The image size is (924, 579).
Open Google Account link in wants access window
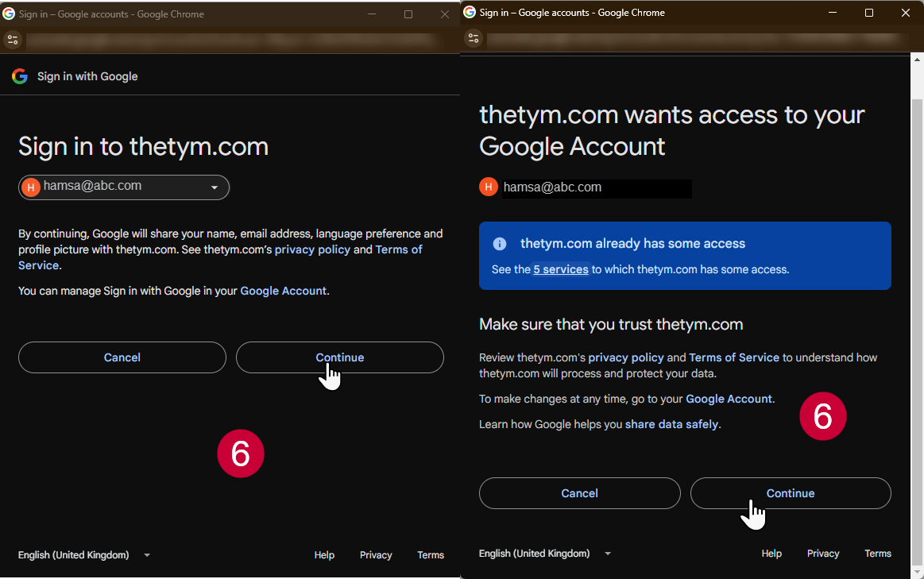(x=729, y=399)
